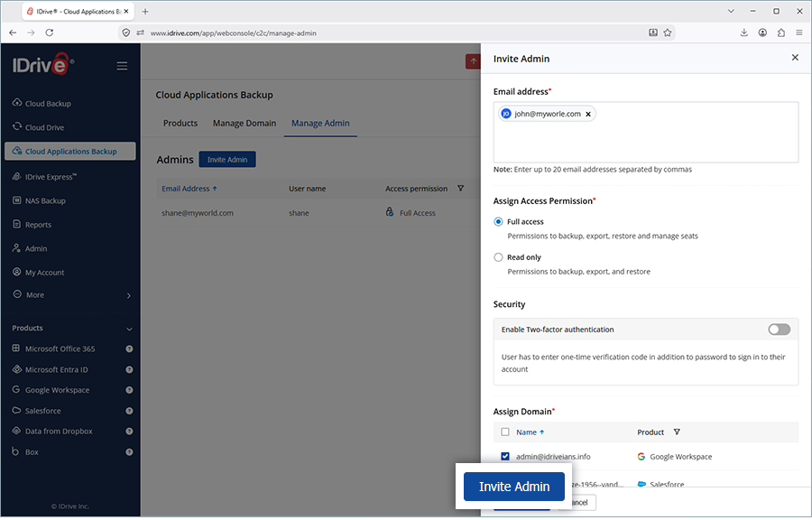This screenshot has width=812, height=520.
Task: Open Cloud Applications Backup in sidebar
Action: [69, 151]
